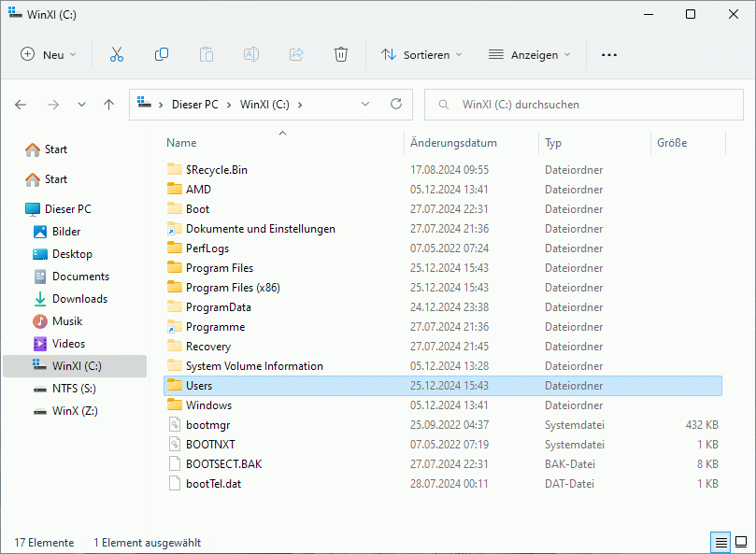Go up one folder level

tap(109, 105)
